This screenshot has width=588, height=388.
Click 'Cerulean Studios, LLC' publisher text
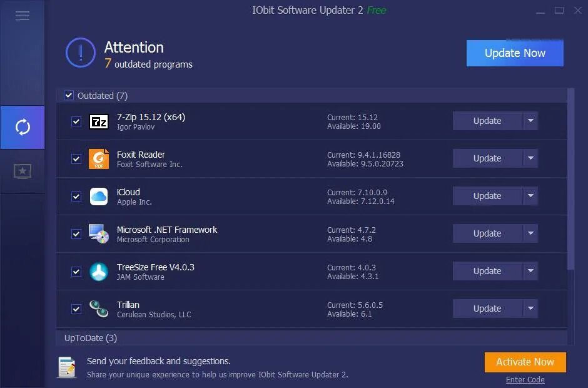[154, 314]
